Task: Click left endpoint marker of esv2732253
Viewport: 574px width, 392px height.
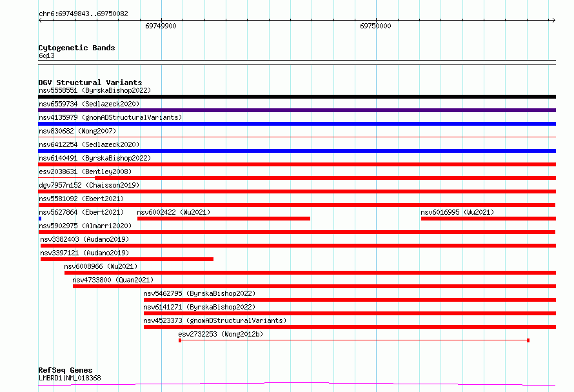Action: pos(180,340)
